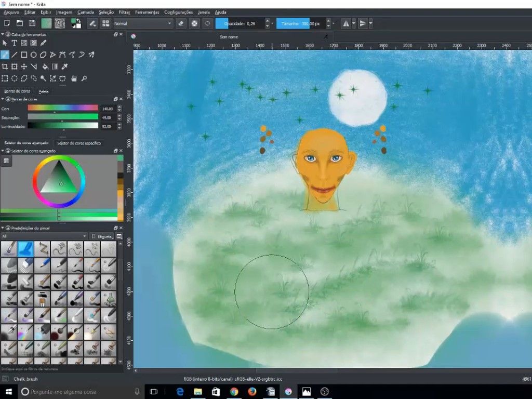Toggle horizontal mirror mode
The height and width of the screenshot is (399, 532).
(x=346, y=23)
